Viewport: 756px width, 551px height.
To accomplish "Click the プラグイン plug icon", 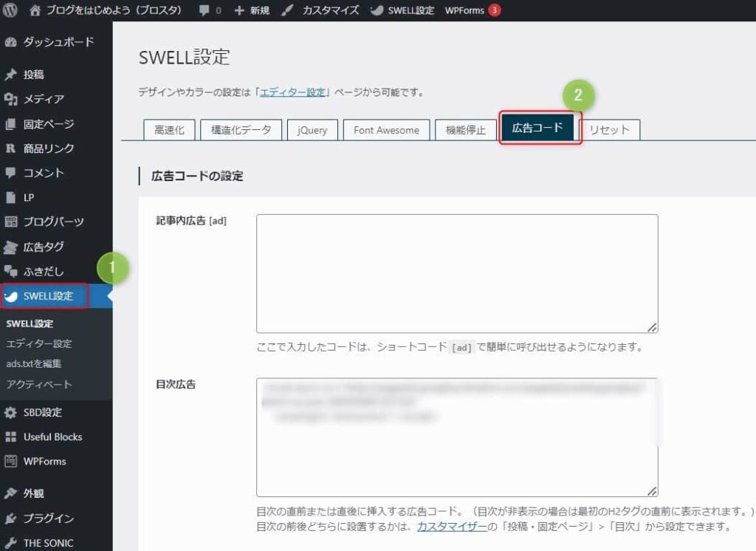I will pos(10,519).
